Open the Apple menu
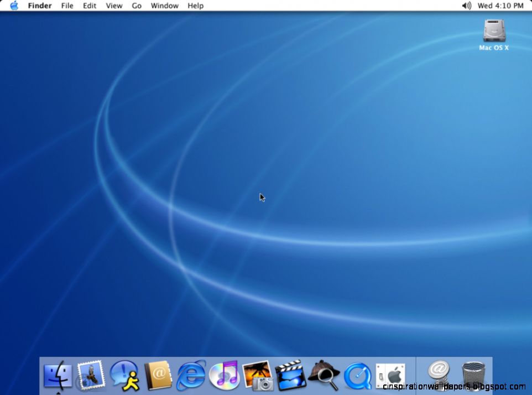 pyautogui.click(x=13, y=6)
